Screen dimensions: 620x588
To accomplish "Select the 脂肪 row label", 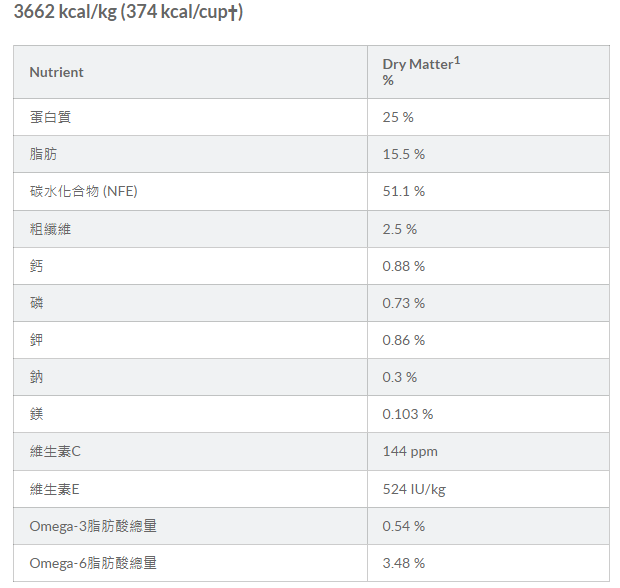I will point(43,154).
